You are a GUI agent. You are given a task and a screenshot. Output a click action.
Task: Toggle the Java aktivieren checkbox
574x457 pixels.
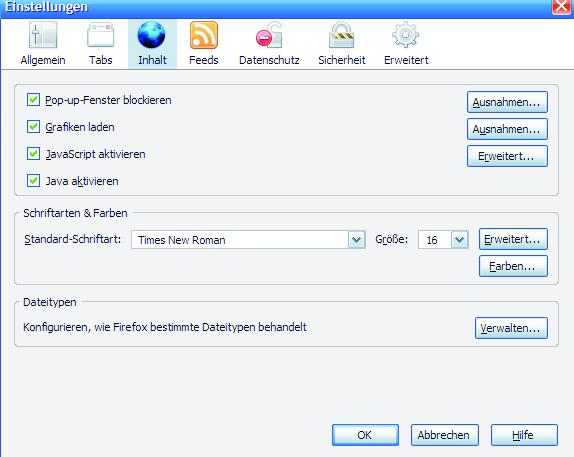[x=33, y=181]
